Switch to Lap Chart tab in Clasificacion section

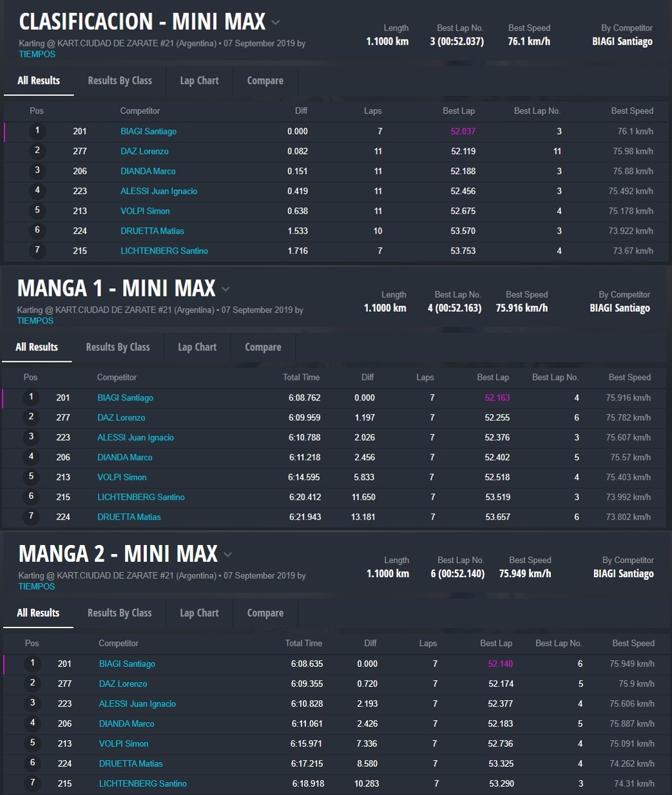pos(199,81)
